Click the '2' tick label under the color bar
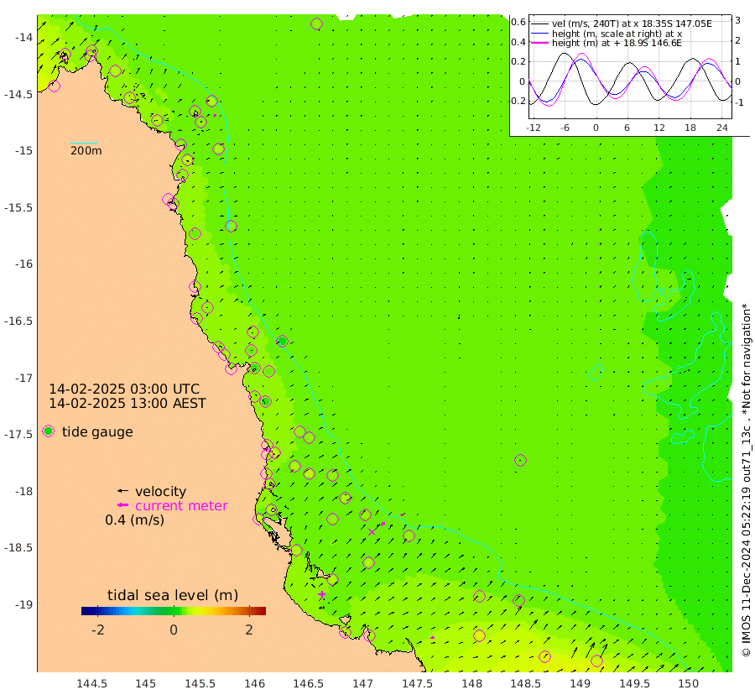This screenshot has height=700, width=755. (249, 629)
